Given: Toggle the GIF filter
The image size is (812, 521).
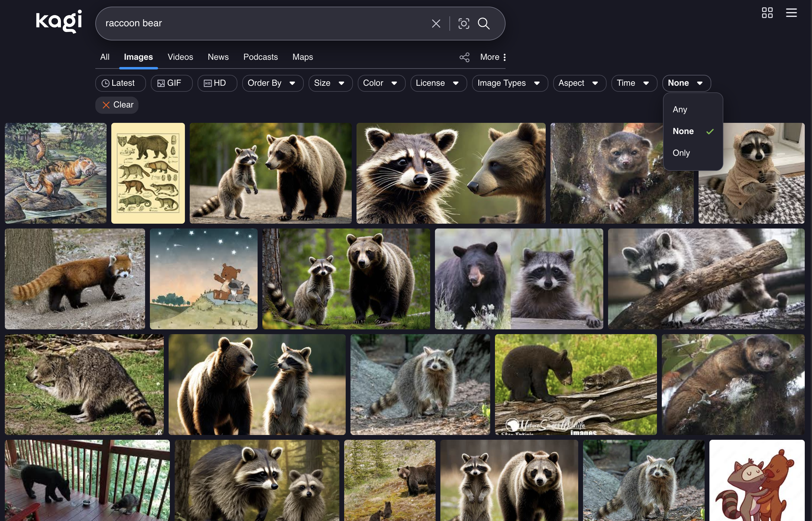Looking at the screenshot, I should [x=171, y=83].
